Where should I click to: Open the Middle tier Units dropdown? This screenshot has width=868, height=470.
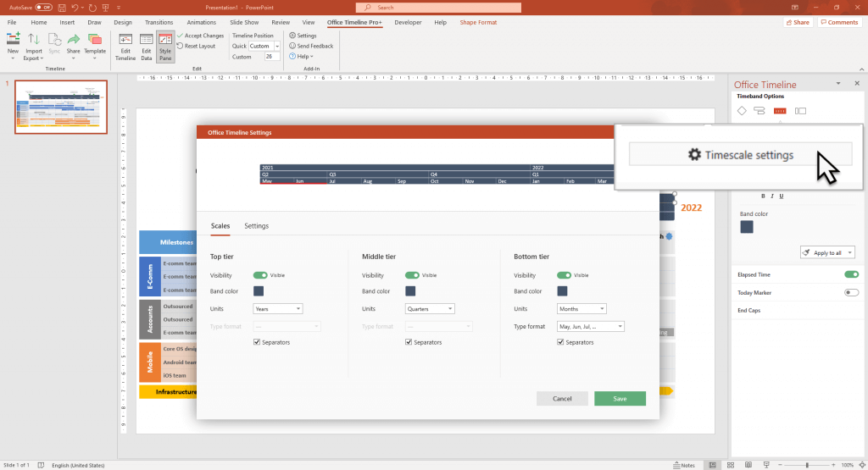click(x=430, y=309)
